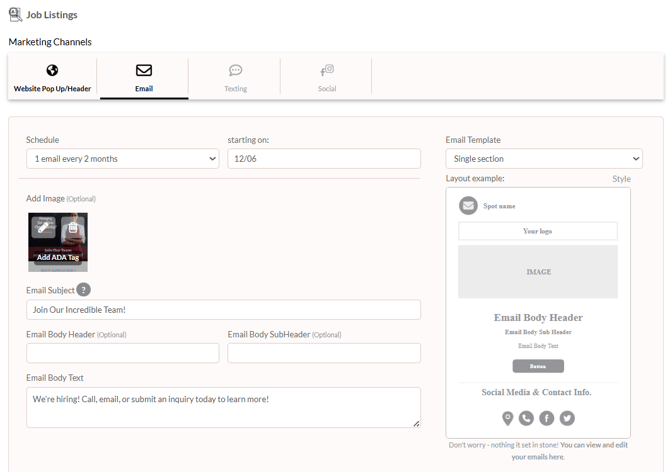Screen dimensions: 670x472
Task: Click the Email Subject help question mark
Action: coord(84,290)
